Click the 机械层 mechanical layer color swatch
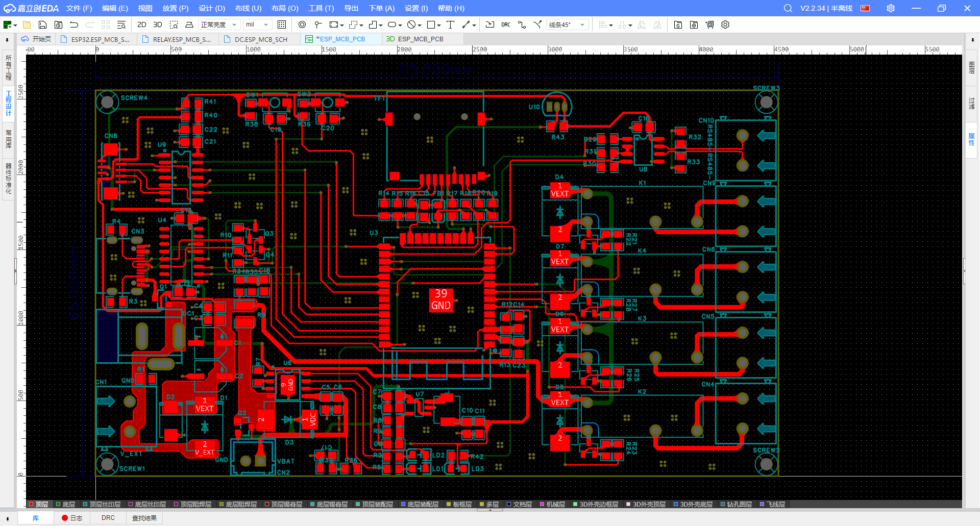The width and height of the screenshot is (980, 526). [543, 504]
